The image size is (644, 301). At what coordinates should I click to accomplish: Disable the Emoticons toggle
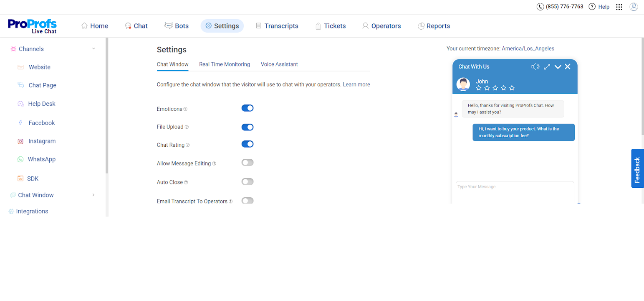pyautogui.click(x=247, y=108)
